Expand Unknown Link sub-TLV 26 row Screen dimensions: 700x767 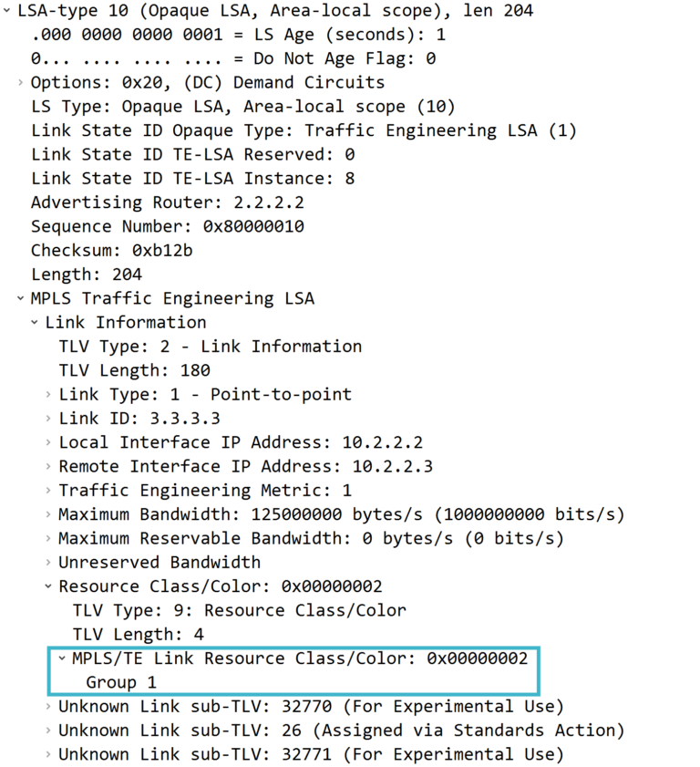pos(46,730)
